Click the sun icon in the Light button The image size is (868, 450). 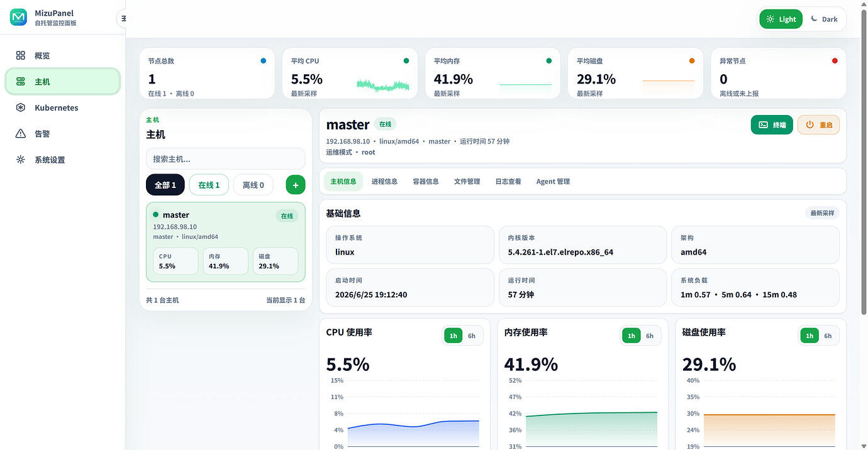click(x=771, y=19)
